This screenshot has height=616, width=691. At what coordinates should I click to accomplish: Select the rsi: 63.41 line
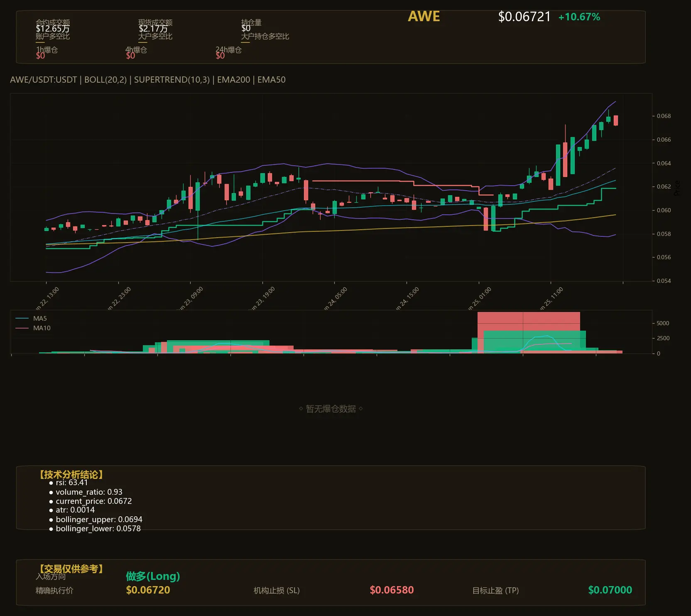[x=72, y=483]
